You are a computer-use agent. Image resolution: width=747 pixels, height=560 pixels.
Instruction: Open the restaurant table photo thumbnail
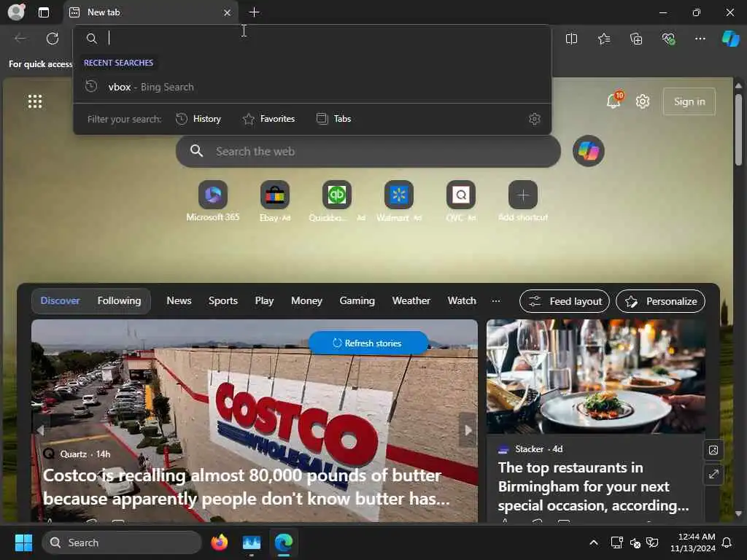click(x=596, y=376)
